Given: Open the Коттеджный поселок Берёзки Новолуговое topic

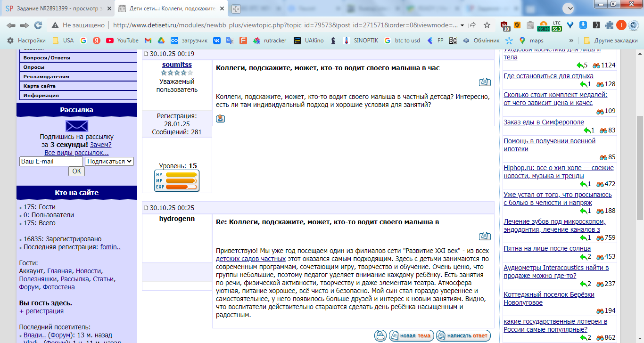Looking at the screenshot, I should (x=549, y=299).
